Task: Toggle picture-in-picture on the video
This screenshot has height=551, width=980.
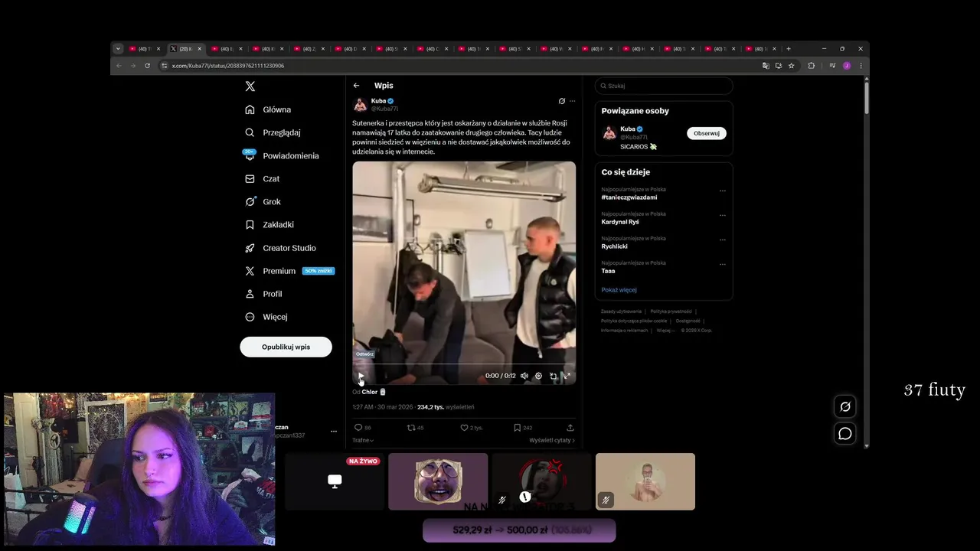Action: pos(553,376)
